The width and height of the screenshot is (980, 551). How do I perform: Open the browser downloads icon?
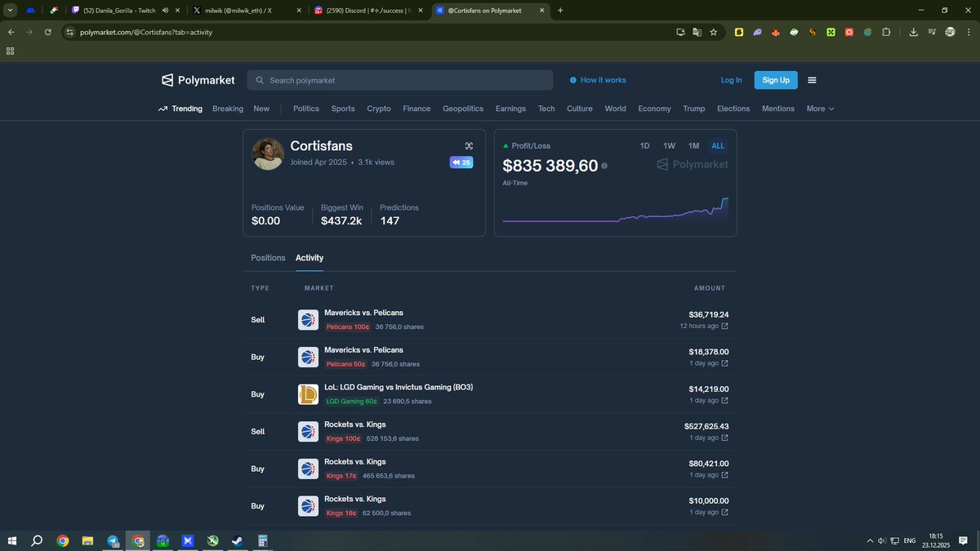click(x=913, y=32)
